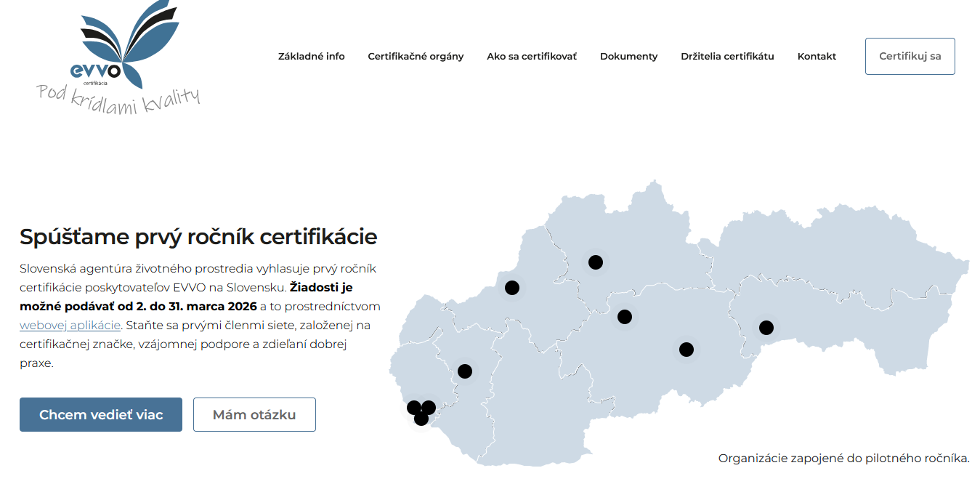Click the Chcem vedieť viac button
Viewport: 980px width, 484px height.
(101, 415)
